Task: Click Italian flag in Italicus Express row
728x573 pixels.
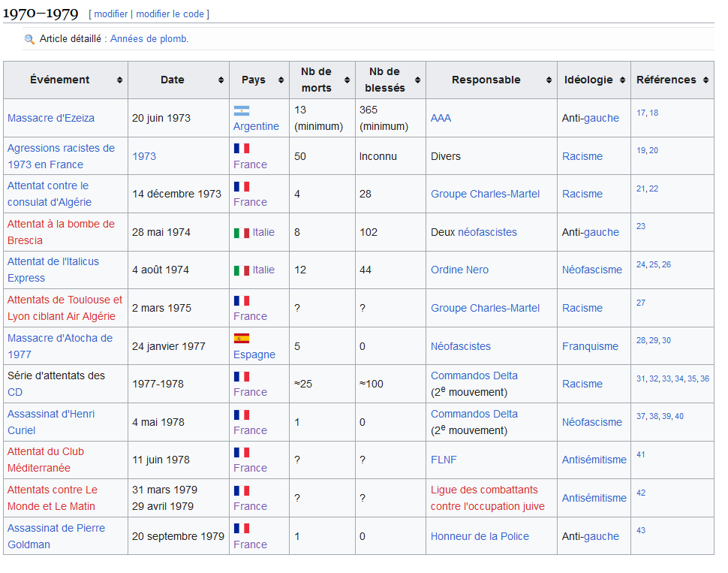Action: point(241,270)
